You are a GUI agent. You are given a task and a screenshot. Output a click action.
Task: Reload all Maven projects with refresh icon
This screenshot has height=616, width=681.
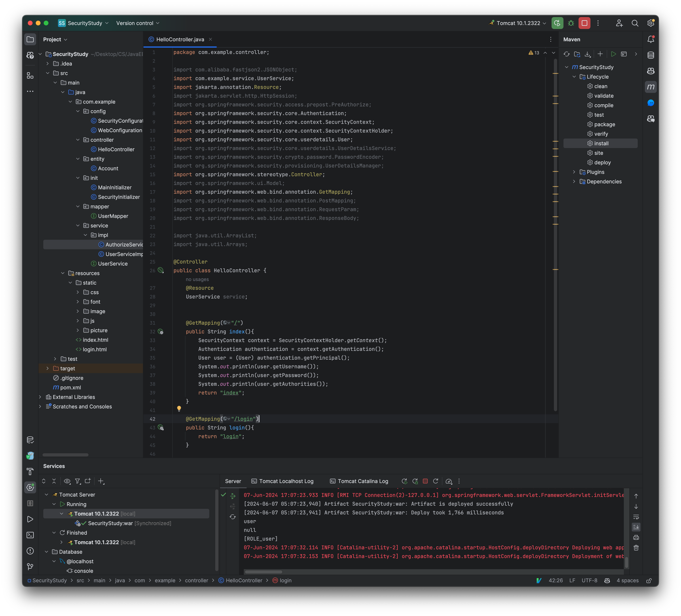click(x=567, y=54)
